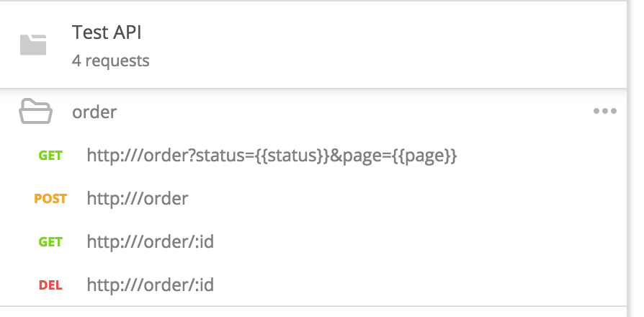Click the GET badge of the status request
Viewport: 644px width, 317px height.
(x=50, y=156)
